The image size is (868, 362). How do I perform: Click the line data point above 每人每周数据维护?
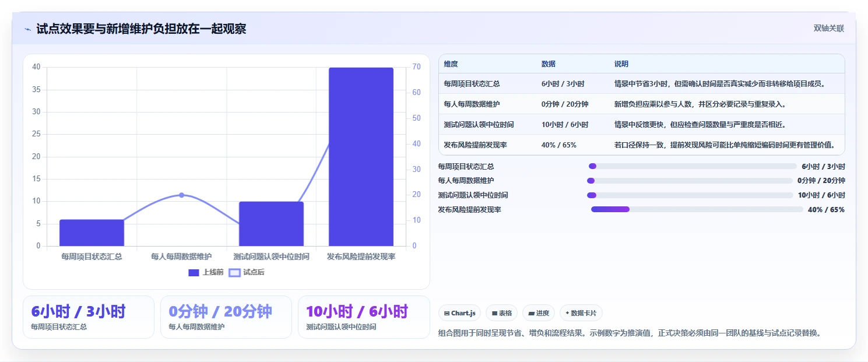[181, 195]
